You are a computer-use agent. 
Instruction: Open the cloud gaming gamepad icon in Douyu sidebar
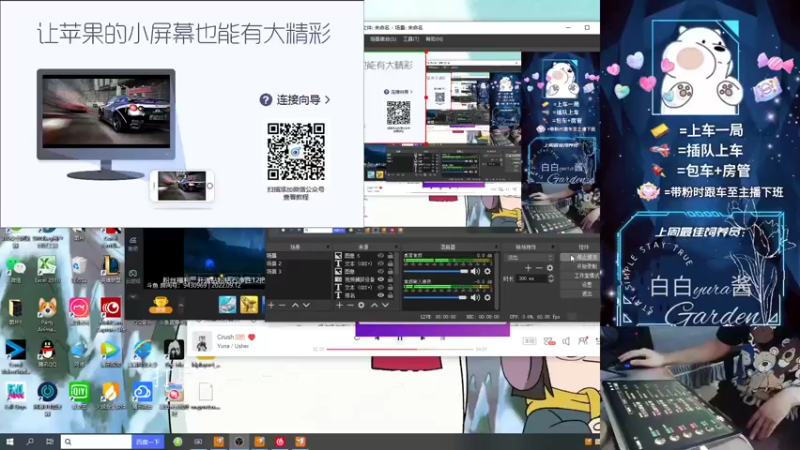click(x=133, y=273)
